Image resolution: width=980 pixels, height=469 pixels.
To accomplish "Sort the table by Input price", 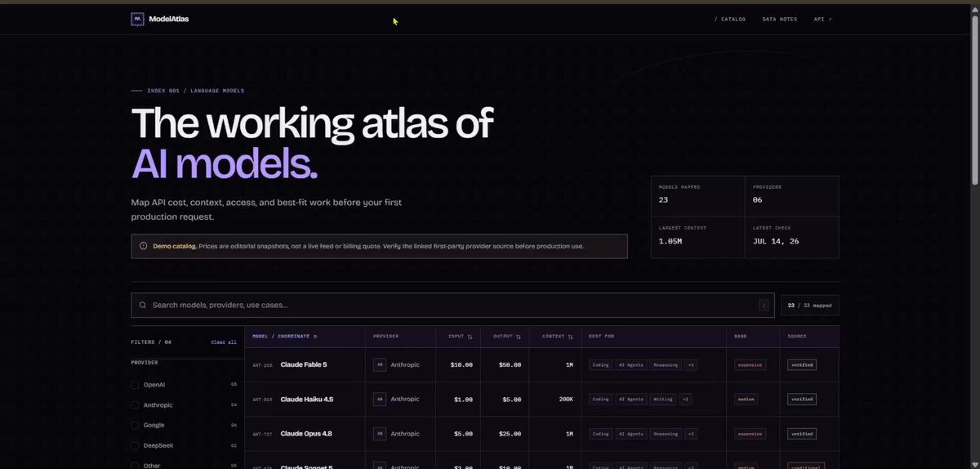I will tap(460, 336).
